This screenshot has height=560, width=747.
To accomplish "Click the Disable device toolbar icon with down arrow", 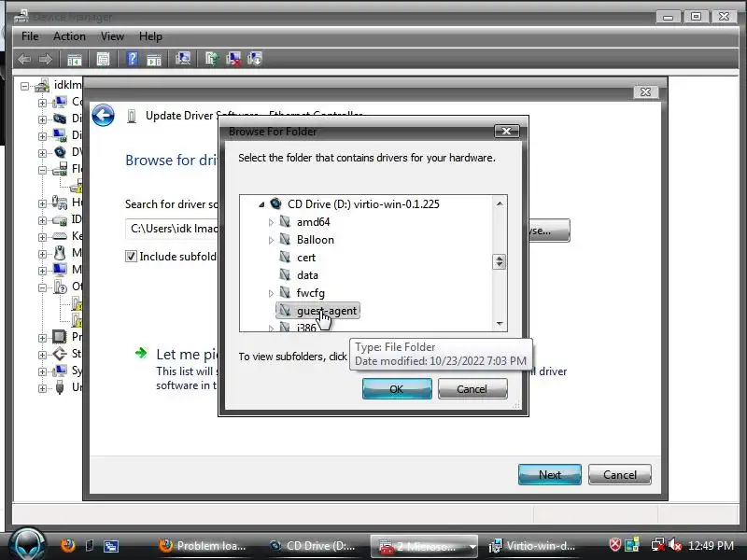I will (255, 59).
